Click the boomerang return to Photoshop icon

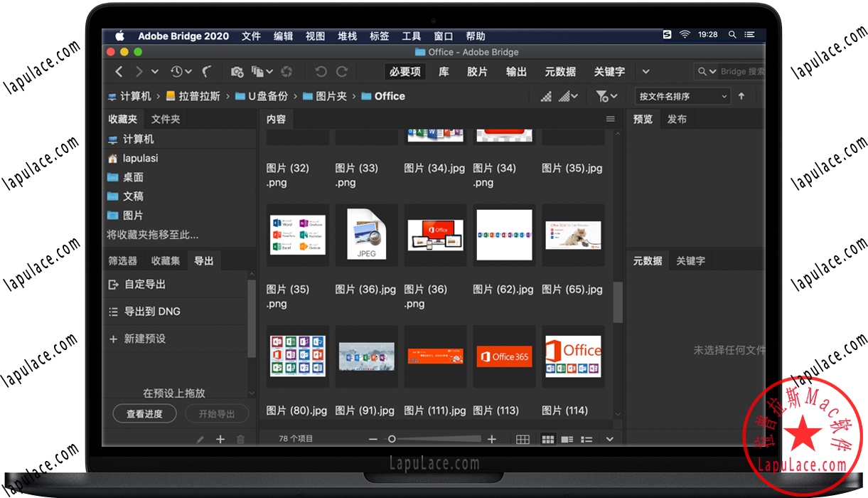208,71
